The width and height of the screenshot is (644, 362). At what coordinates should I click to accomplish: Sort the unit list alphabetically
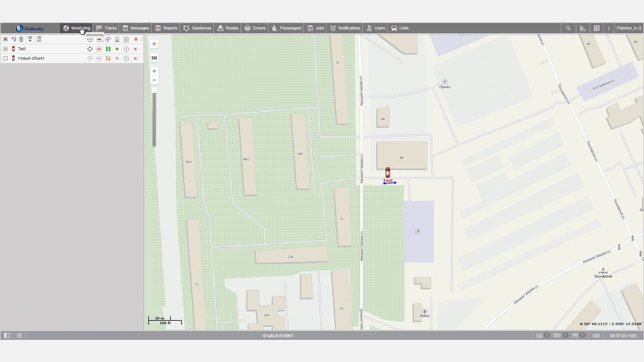pos(14,39)
